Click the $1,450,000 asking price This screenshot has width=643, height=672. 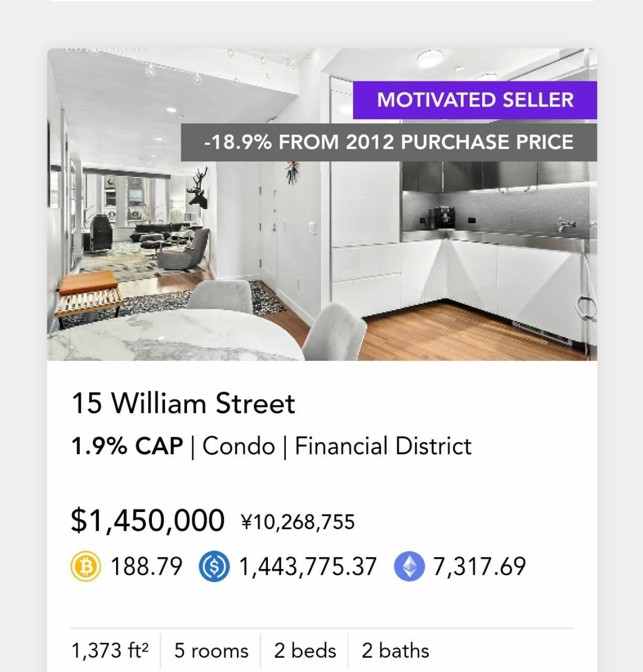tap(148, 520)
